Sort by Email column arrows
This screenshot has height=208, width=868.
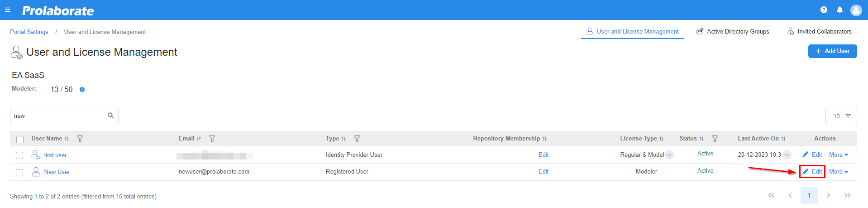tap(199, 139)
